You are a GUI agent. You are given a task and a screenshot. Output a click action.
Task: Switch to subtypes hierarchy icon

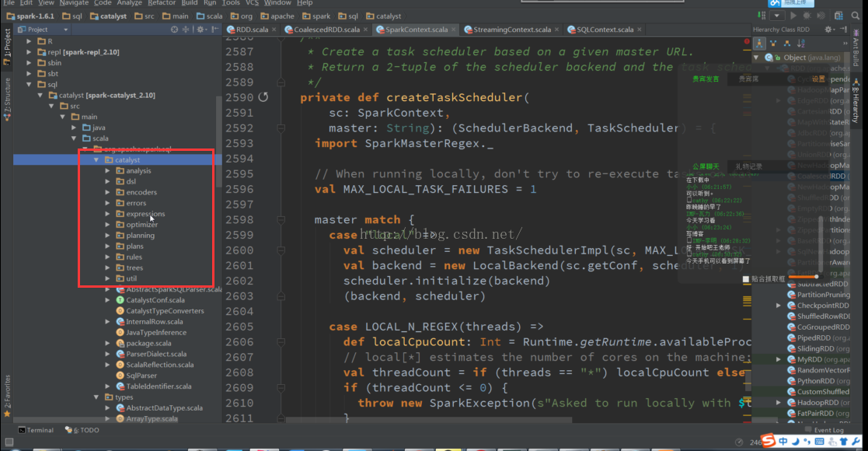[786, 44]
